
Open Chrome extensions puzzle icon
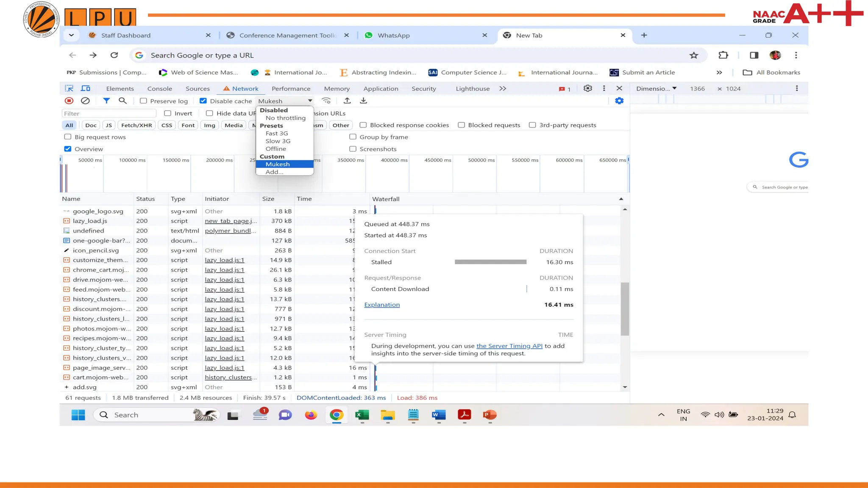(723, 55)
